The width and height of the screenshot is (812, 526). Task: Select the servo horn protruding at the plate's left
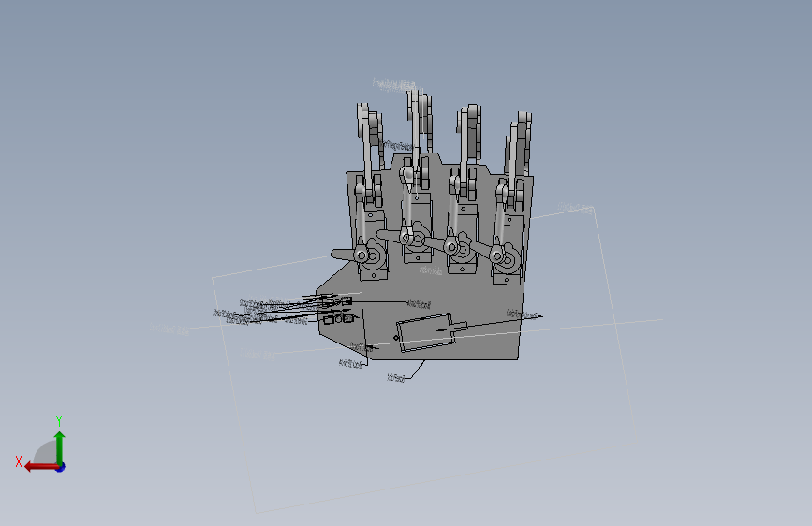[343, 255]
